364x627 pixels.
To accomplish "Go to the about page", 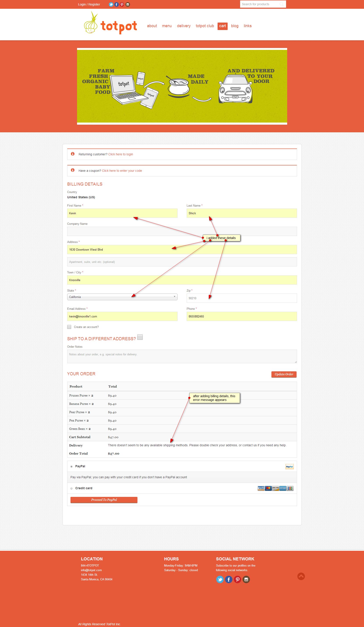I will pyautogui.click(x=152, y=26).
